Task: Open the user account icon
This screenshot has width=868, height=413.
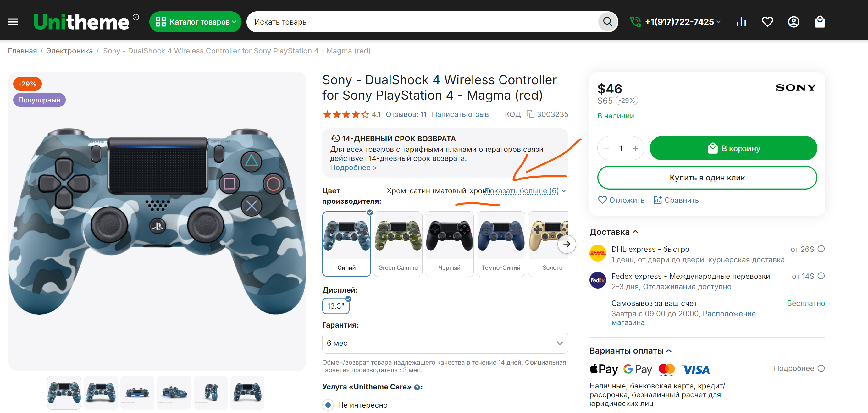Action: point(793,22)
